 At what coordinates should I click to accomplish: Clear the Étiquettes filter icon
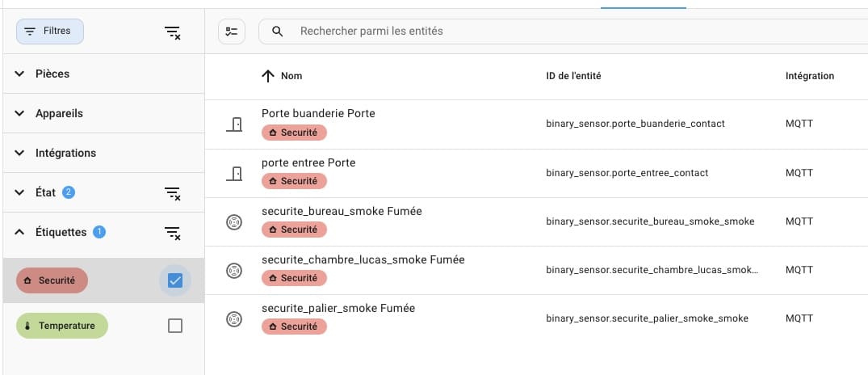(x=173, y=234)
